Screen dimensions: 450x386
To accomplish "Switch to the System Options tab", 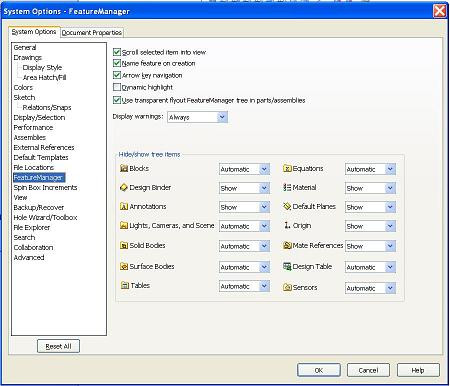I will pos(34,32).
